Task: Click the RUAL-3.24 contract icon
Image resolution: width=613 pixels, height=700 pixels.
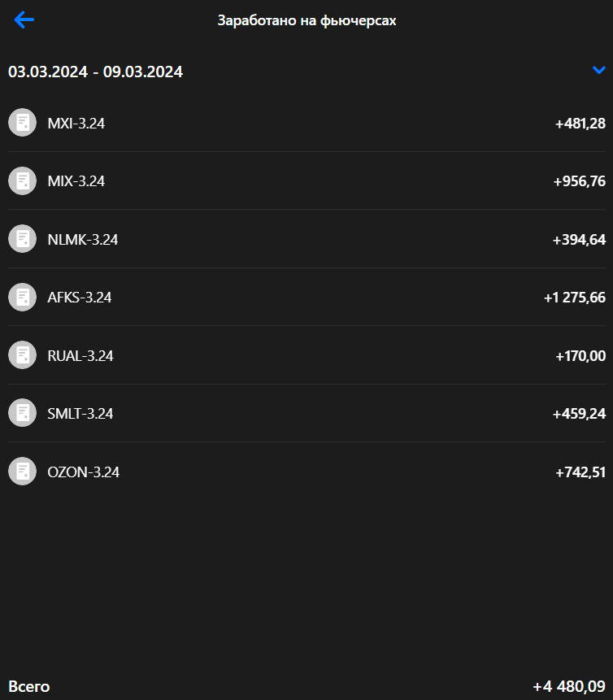Action: pyautogui.click(x=23, y=355)
